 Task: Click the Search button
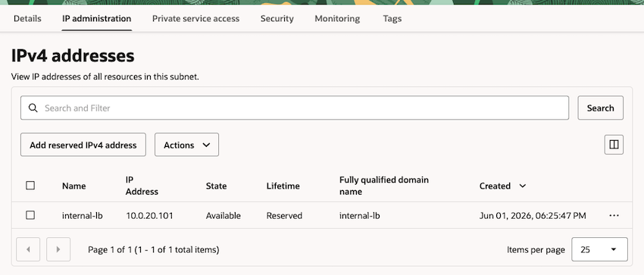(x=601, y=108)
